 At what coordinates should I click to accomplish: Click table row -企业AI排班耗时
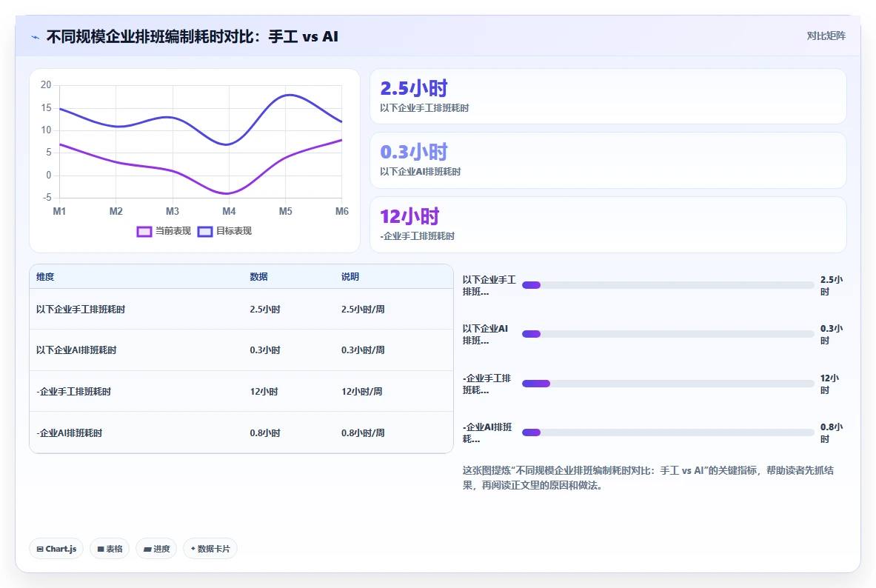241,432
